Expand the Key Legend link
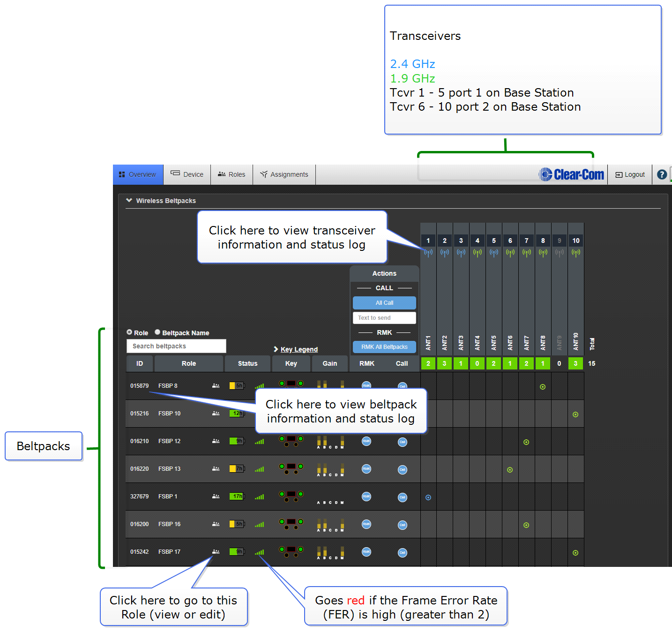This screenshot has width=672, height=633. click(296, 349)
